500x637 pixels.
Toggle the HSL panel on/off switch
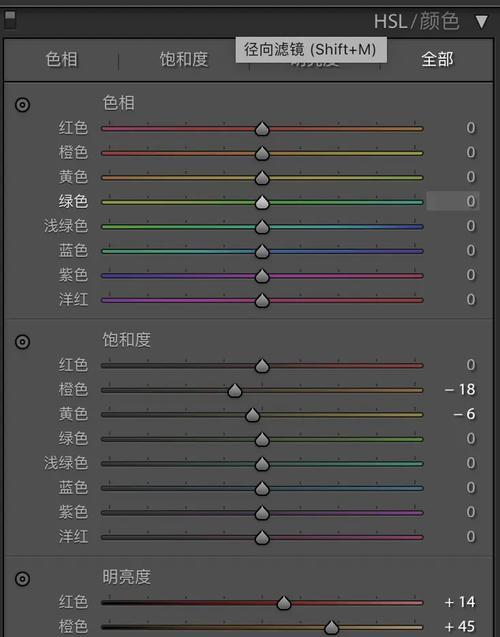[10, 20]
